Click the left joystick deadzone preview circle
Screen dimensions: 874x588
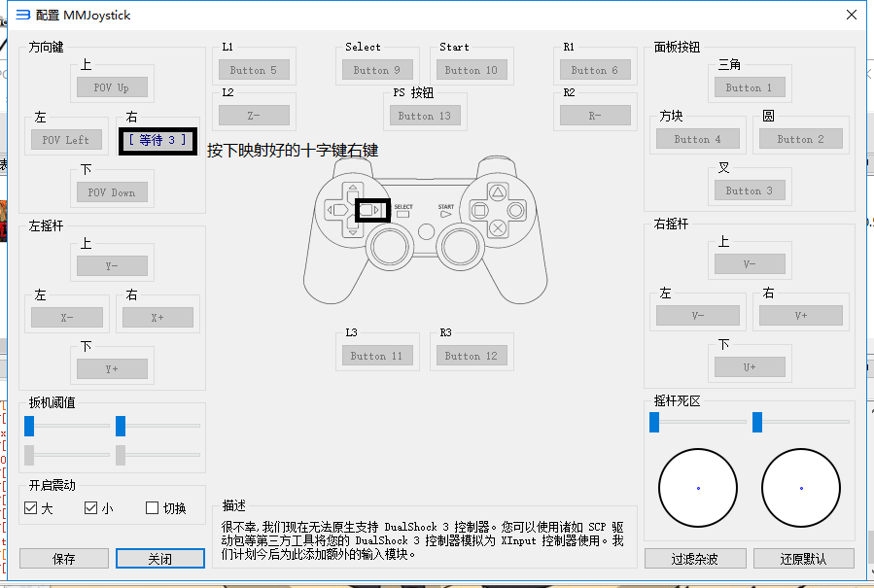click(698, 487)
